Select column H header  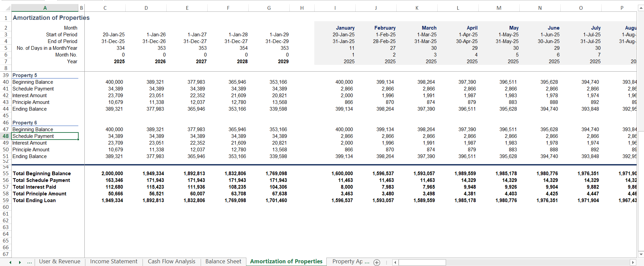click(x=302, y=8)
